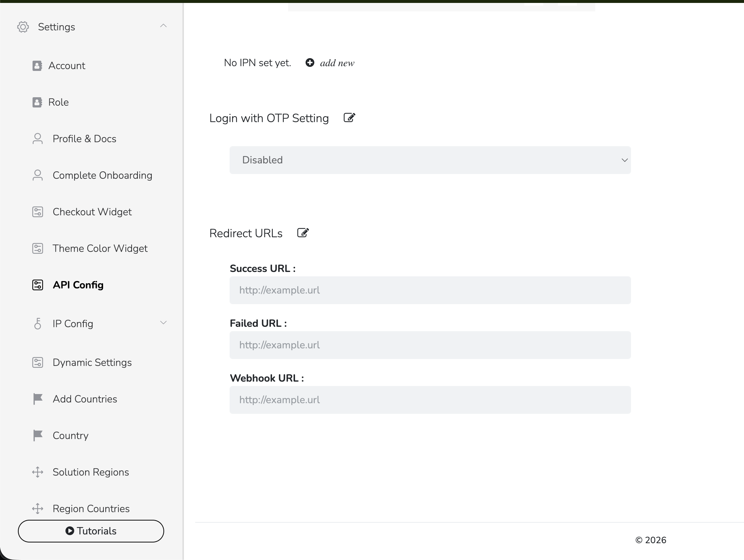This screenshot has width=744, height=560.
Task: Click the Profile & Docs person icon
Action: 38,139
